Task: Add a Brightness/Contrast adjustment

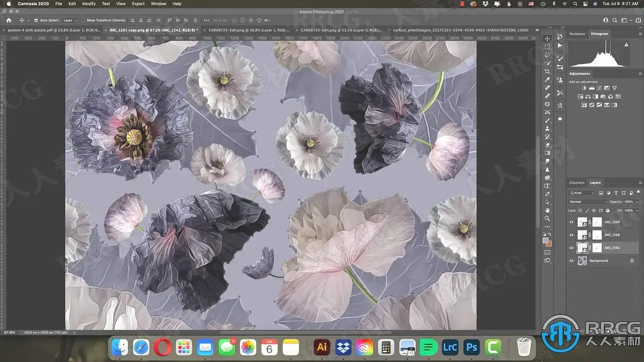Action: (x=584, y=88)
